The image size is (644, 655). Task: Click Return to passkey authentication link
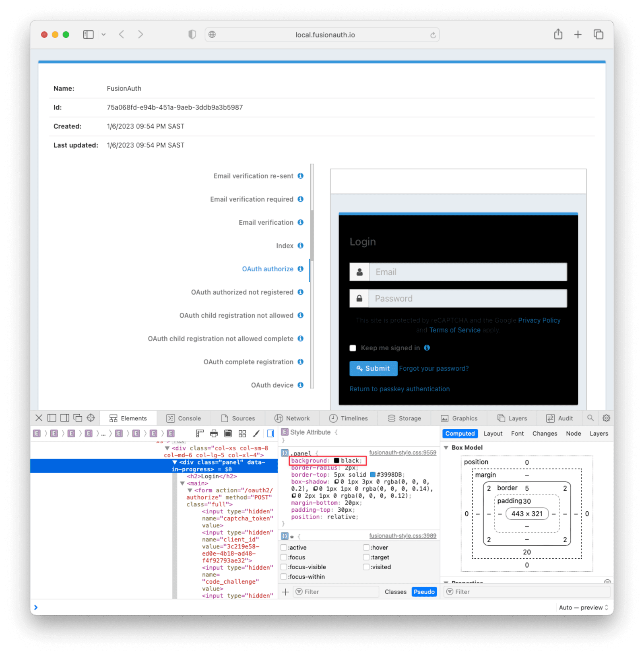coord(399,389)
